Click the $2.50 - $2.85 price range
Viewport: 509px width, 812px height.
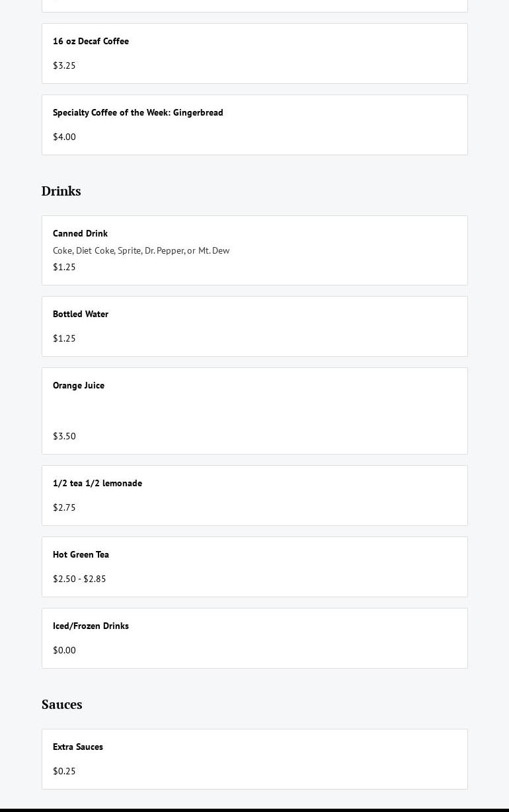coord(79,579)
